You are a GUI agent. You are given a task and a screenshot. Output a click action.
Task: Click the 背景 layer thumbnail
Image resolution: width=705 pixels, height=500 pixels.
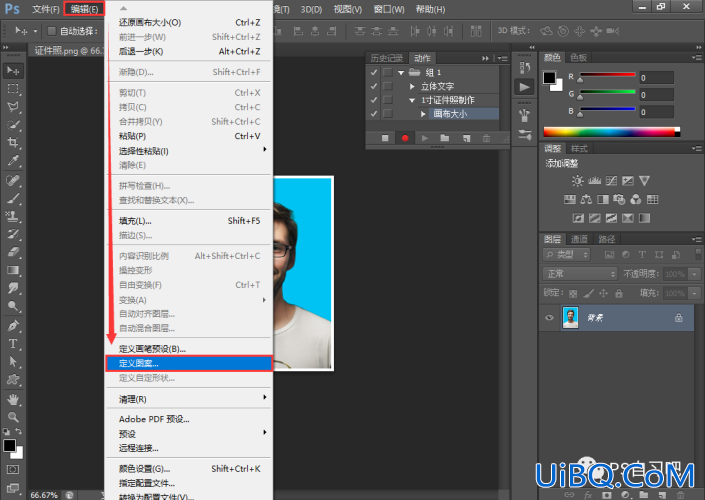[x=571, y=318]
